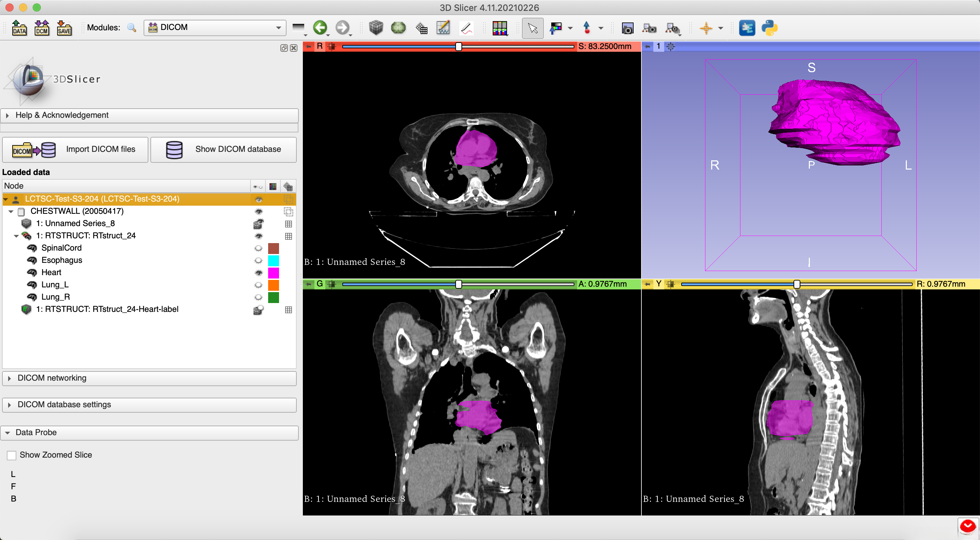Click the Load DATA toolbar icon

pos(19,28)
